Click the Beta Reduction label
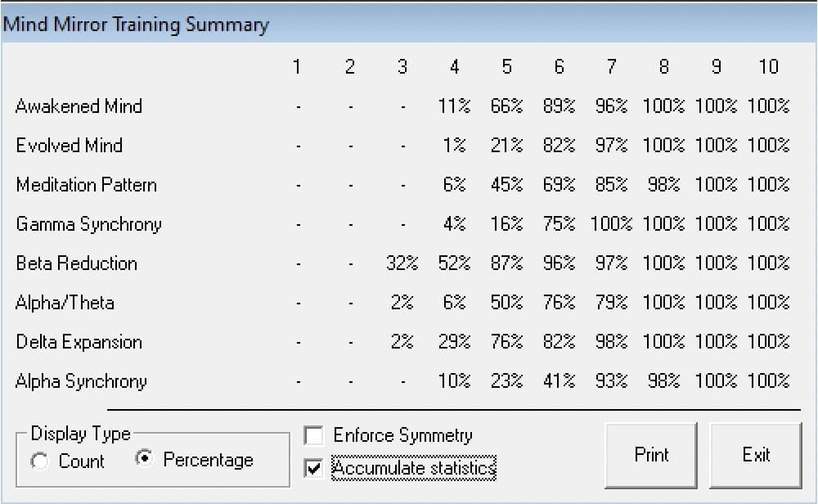 [76, 263]
